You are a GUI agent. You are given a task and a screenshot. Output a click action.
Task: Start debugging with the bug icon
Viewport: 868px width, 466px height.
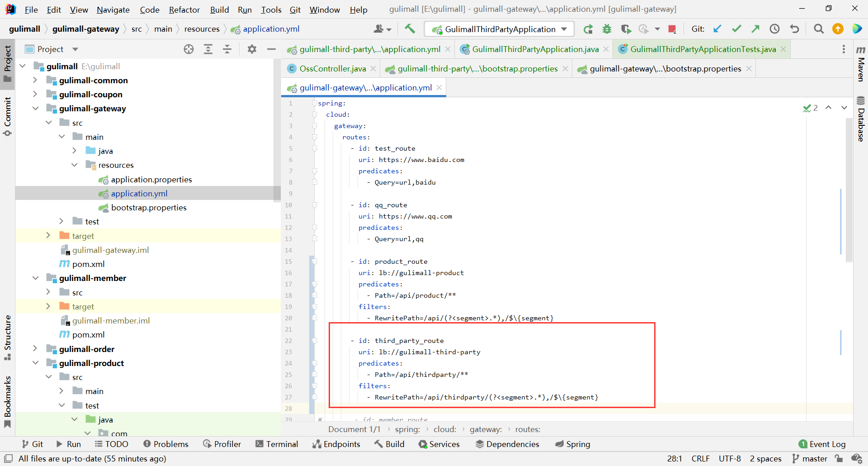(607, 29)
